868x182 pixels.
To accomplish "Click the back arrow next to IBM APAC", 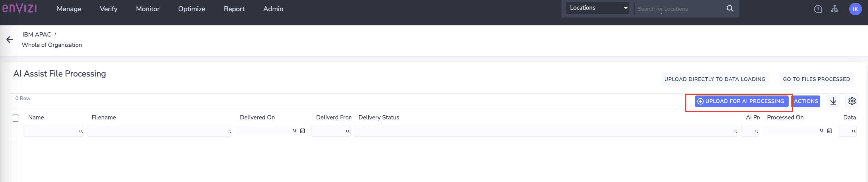I will tap(10, 39).
